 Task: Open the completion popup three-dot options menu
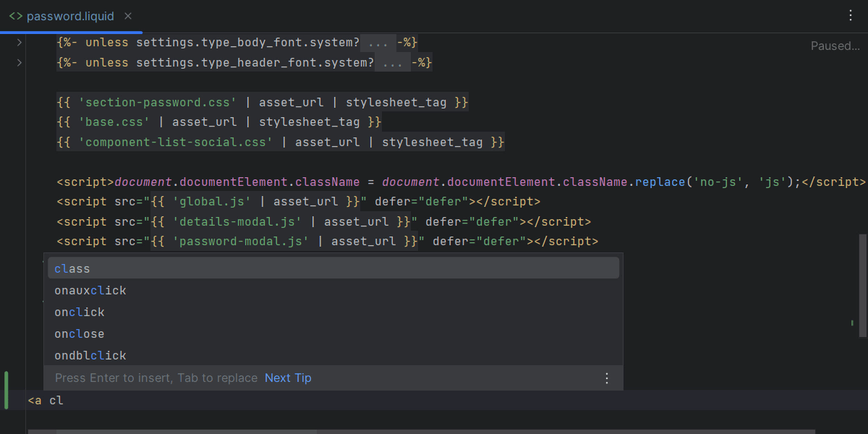point(607,378)
